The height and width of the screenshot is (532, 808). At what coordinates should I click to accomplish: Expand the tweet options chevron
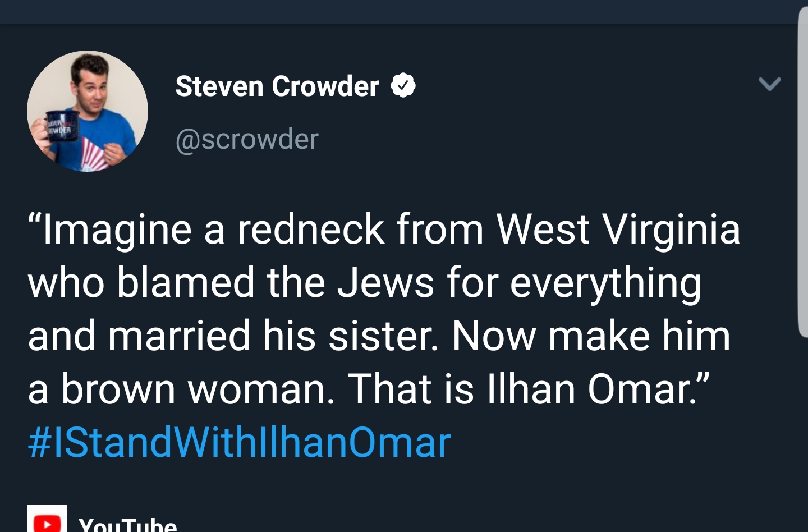pyautogui.click(x=769, y=84)
